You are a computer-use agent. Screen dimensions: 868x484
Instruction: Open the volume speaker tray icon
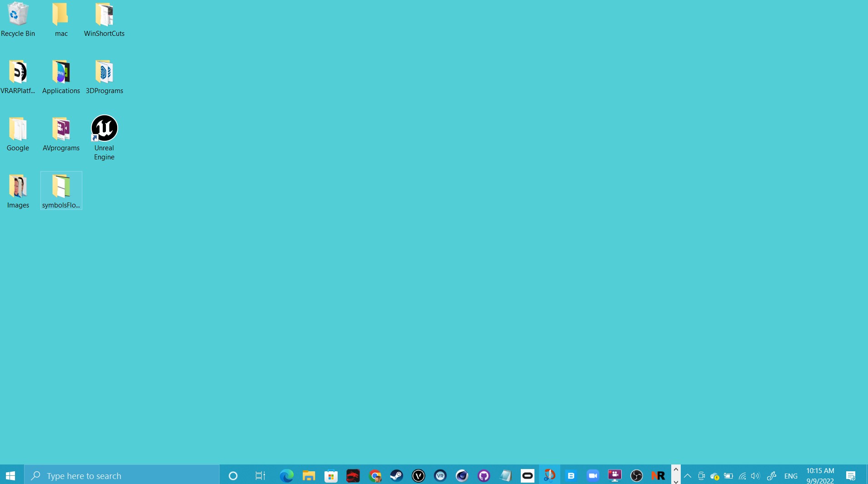[755, 476]
